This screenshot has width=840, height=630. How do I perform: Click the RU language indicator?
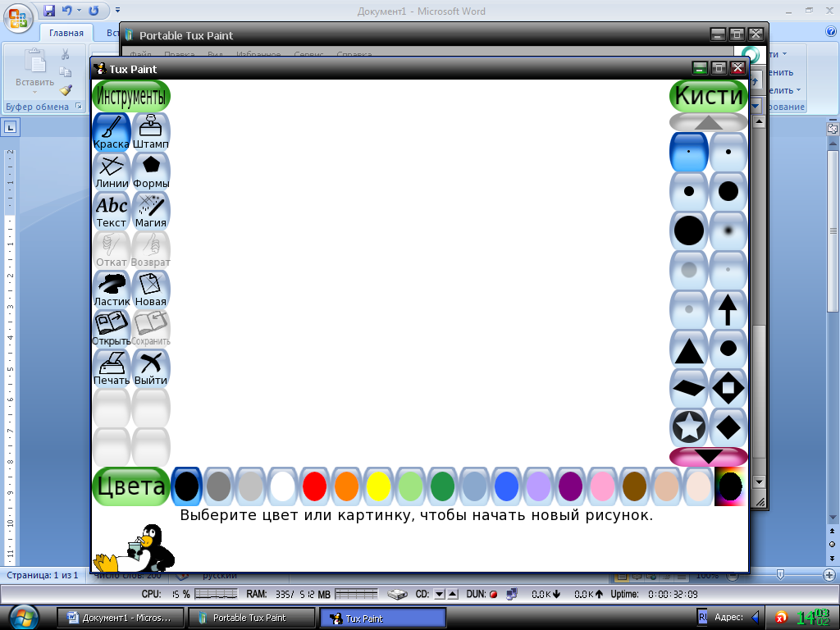pos(702,617)
